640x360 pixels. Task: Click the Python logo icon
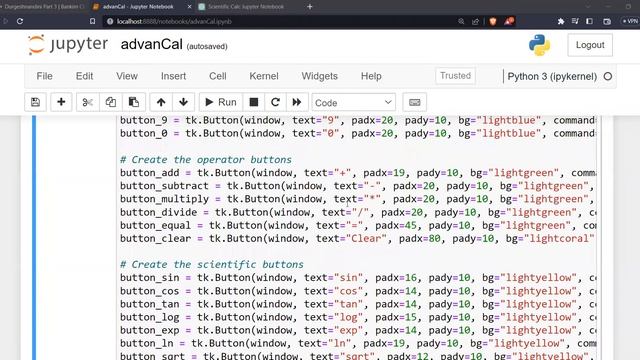coord(539,45)
